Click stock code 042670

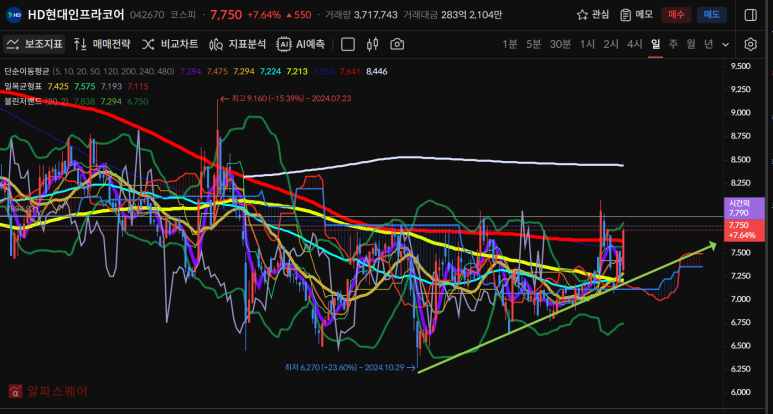147,15
